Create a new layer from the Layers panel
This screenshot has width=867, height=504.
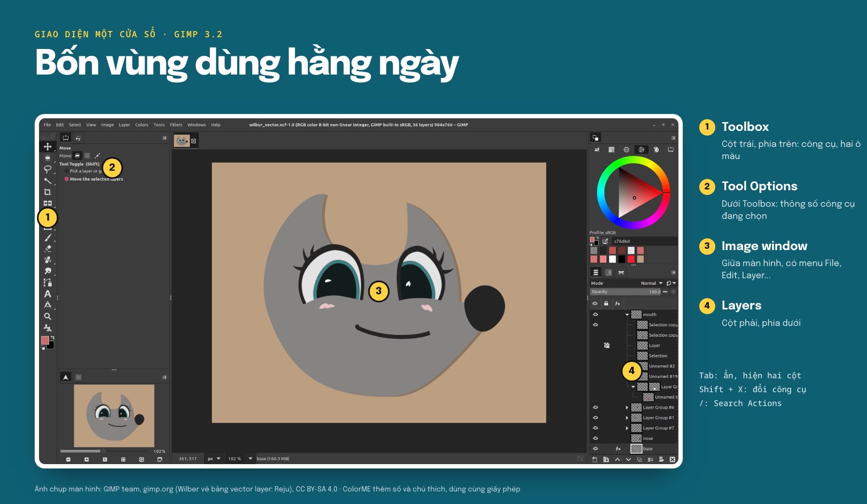tap(595, 459)
